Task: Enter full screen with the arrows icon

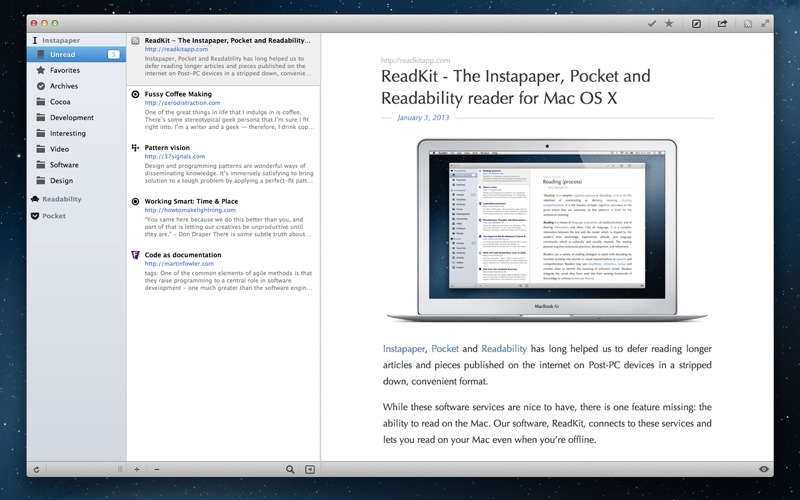Action: pyautogui.click(x=765, y=22)
